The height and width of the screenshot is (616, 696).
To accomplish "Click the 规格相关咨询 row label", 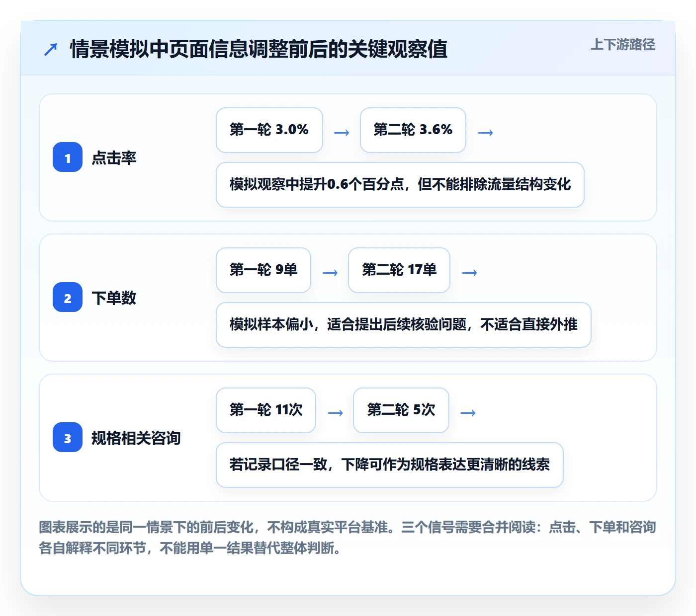I will (x=136, y=438).
